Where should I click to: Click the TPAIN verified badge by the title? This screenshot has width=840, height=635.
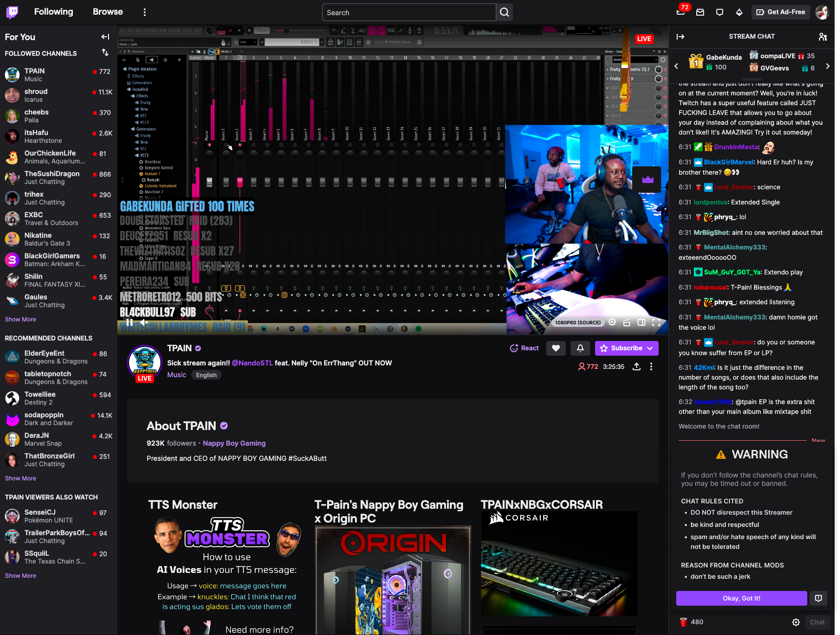(x=198, y=348)
